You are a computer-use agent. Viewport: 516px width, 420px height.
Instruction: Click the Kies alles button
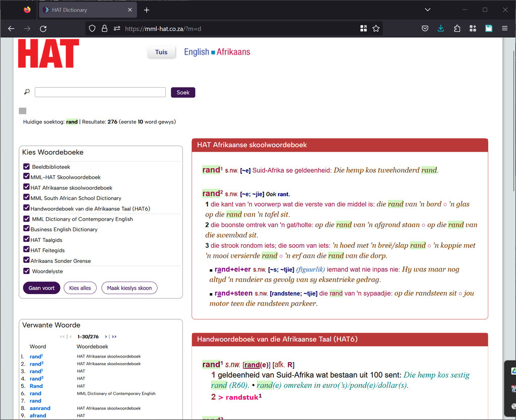point(80,288)
